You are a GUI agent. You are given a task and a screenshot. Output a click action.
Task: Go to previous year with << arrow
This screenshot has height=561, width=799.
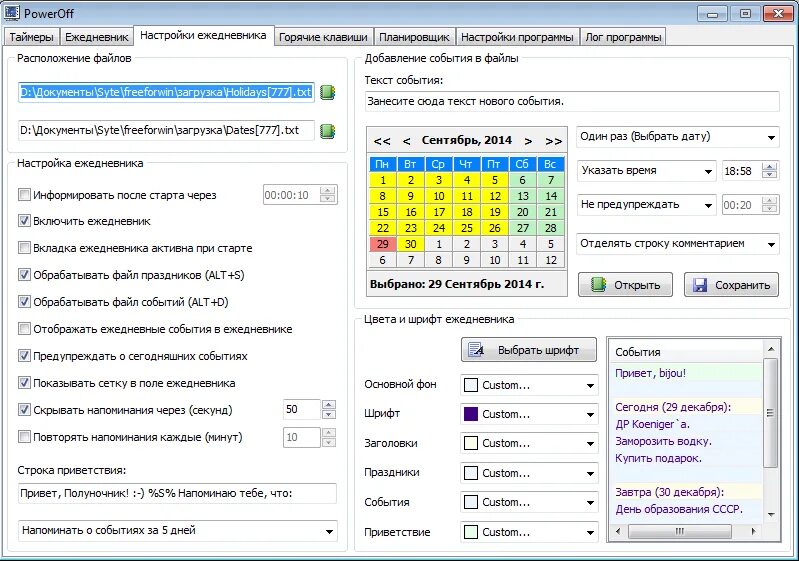pyautogui.click(x=382, y=141)
